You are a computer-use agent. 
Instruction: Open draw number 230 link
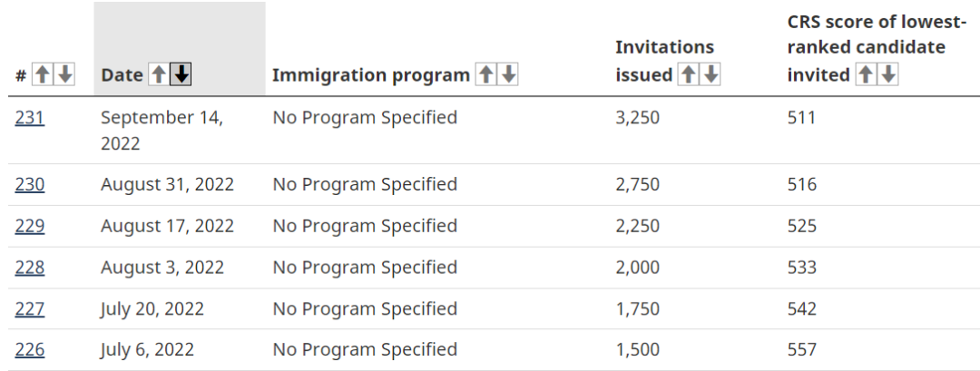(30, 184)
